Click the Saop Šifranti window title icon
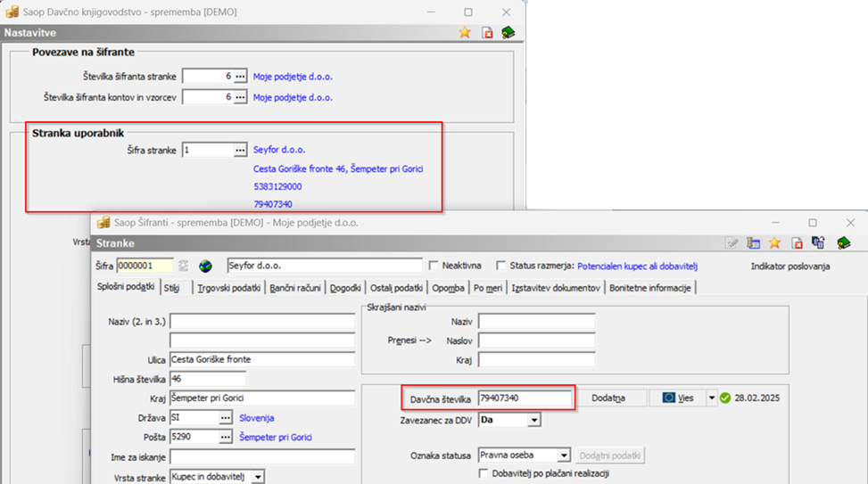 point(103,222)
